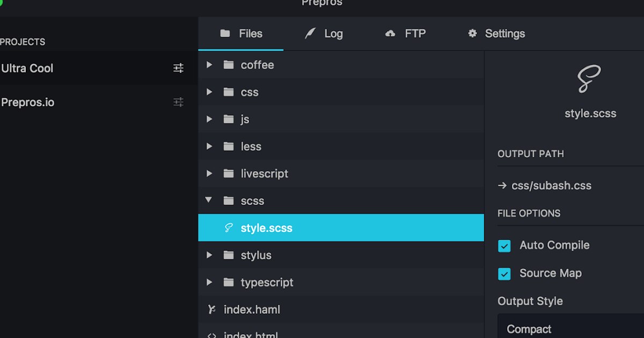Open Prepros.io project settings sliders icon
The height and width of the screenshot is (338, 644).
coord(178,102)
